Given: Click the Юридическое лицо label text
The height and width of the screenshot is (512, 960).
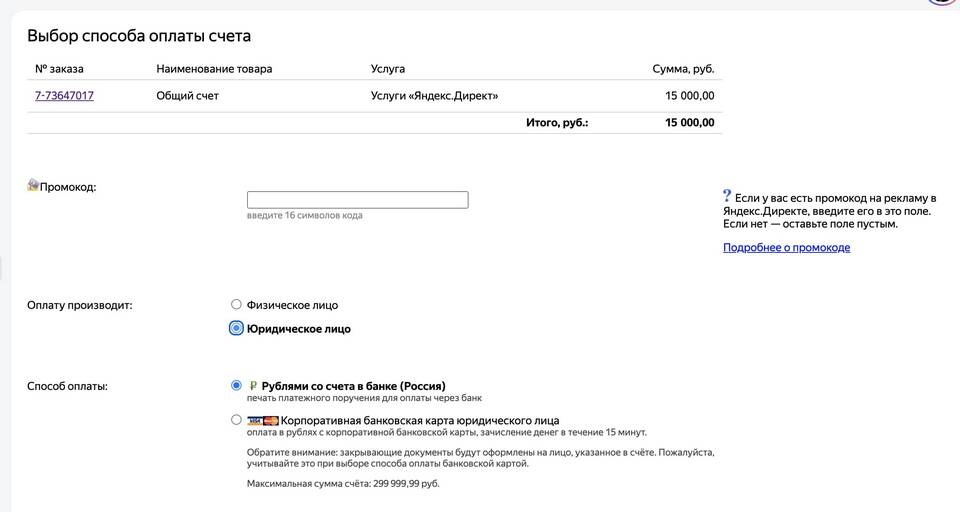Looking at the screenshot, I should (298, 328).
